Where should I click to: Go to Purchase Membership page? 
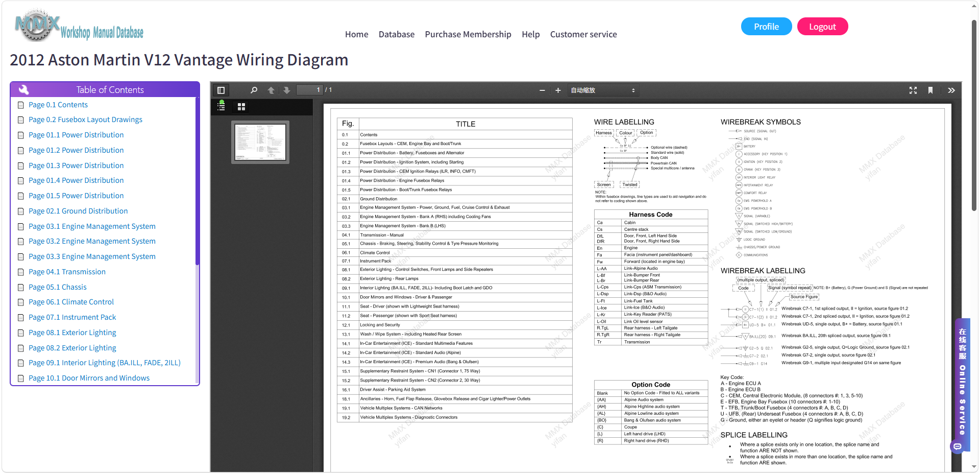coord(468,34)
